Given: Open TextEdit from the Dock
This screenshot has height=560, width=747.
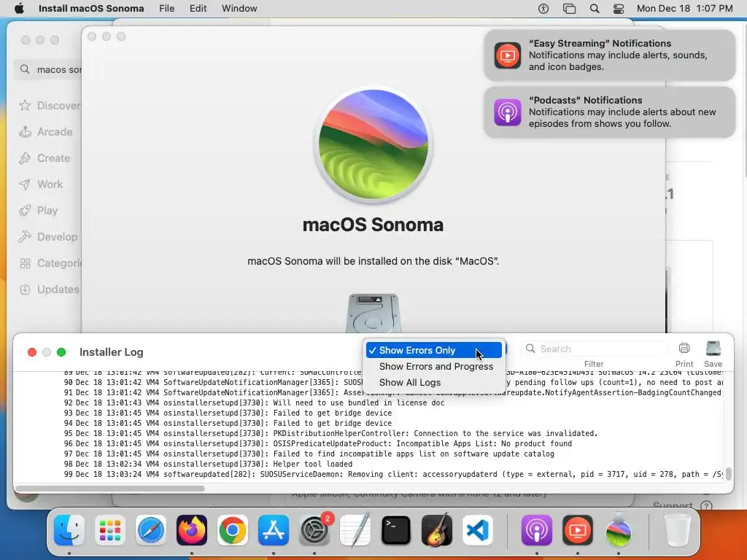Looking at the screenshot, I should (355, 530).
